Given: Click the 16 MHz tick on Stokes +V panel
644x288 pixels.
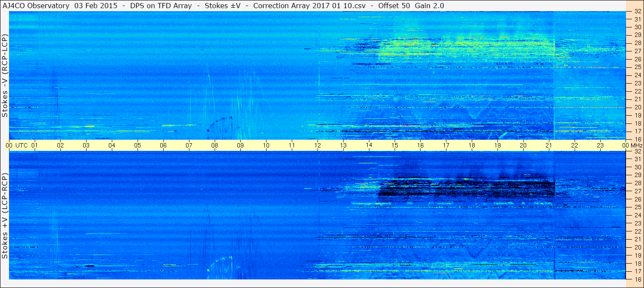Looking at the screenshot, I should coord(637,279).
